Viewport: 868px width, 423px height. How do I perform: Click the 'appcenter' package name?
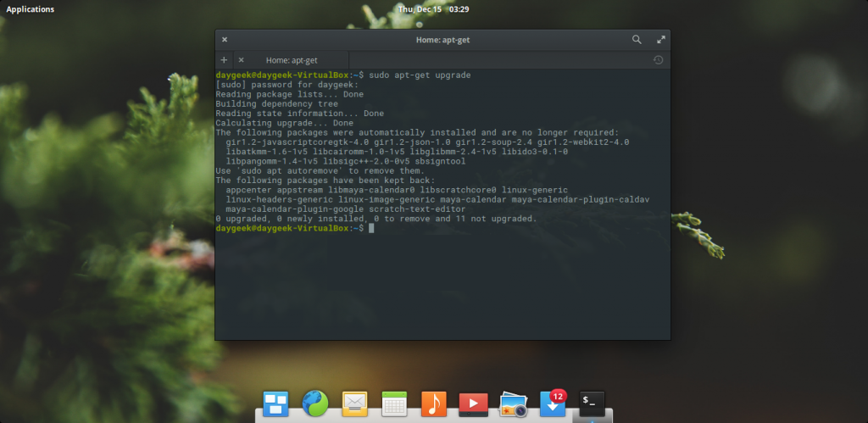[x=249, y=190]
